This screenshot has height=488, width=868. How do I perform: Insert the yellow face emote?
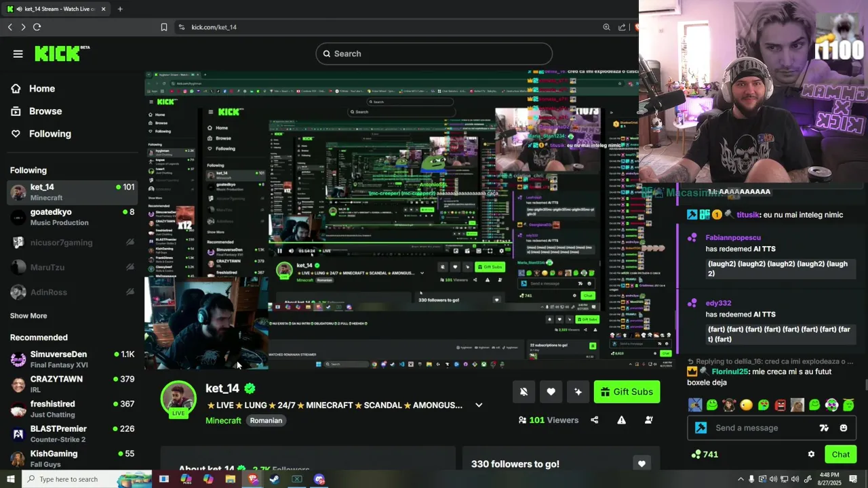(747, 405)
